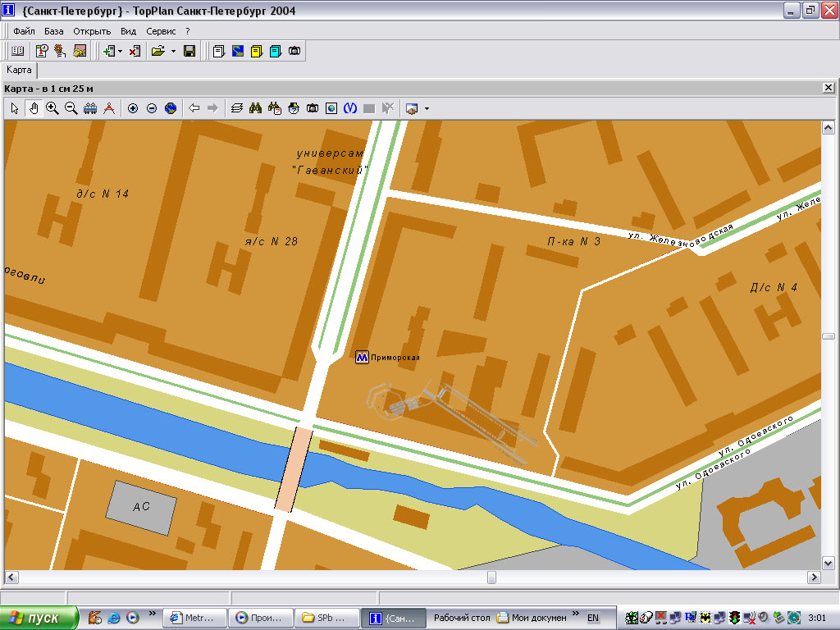The height and width of the screenshot is (630, 840).
Task: Click the framed globe overview icon
Action: click(331, 108)
